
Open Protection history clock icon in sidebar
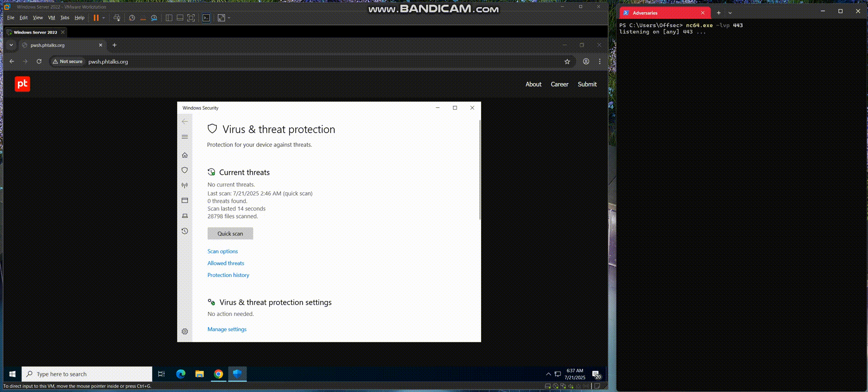[x=184, y=231]
